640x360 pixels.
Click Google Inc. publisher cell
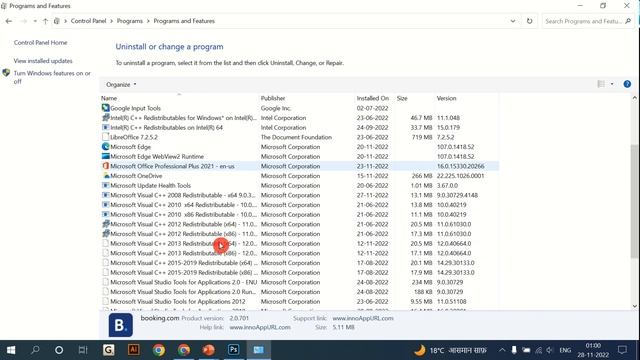click(x=276, y=108)
